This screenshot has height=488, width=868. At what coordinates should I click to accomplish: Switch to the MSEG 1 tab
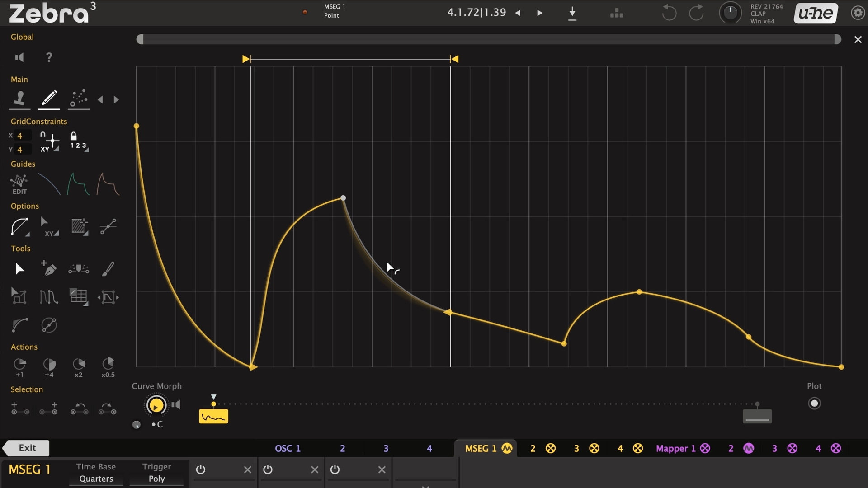pyautogui.click(x=481, y=448)
